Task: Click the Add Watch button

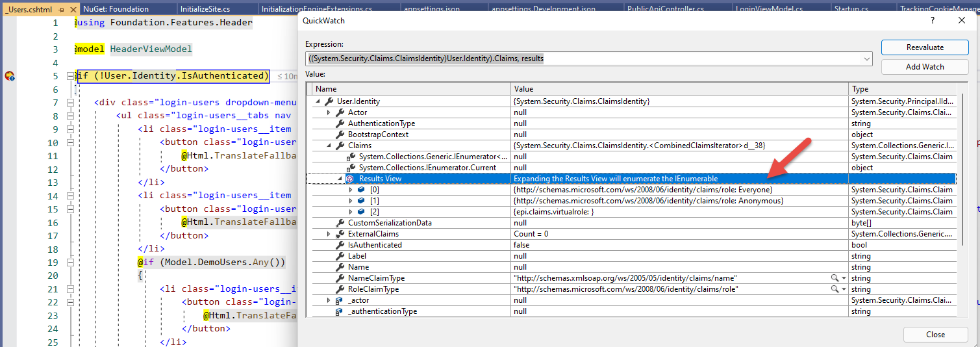Action: [924, 67]
